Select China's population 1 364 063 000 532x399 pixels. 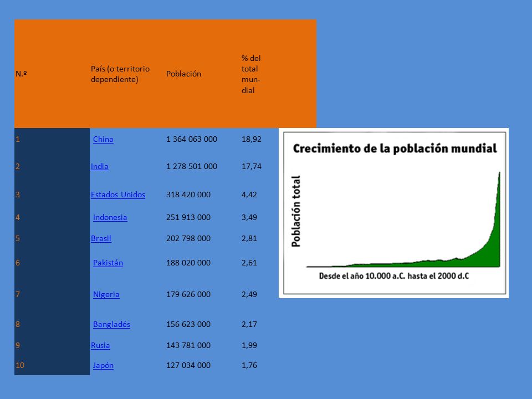[x=192, y=139]
